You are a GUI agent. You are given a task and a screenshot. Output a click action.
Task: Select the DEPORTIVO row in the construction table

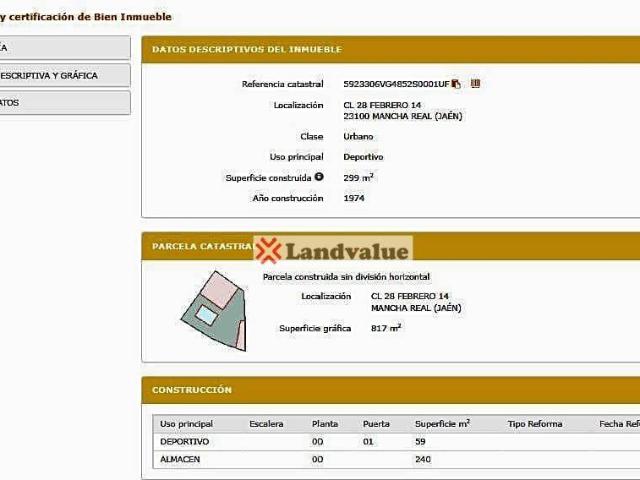[185, 441]
